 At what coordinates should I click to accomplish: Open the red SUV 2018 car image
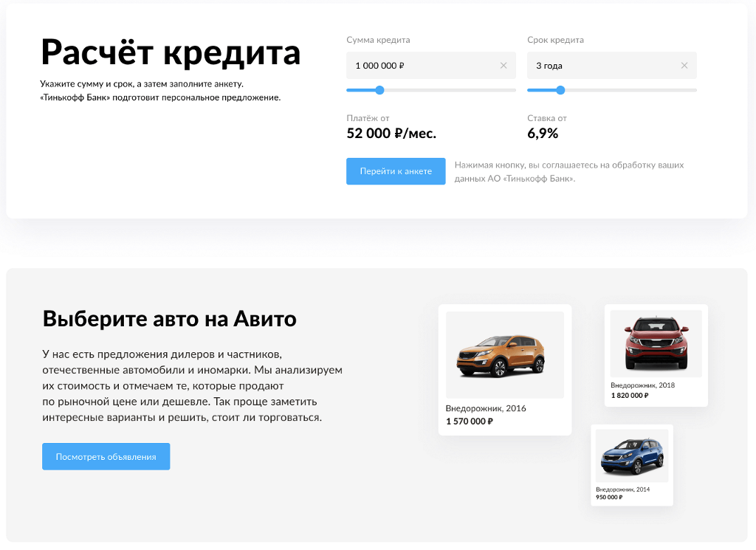click(656, 343)
